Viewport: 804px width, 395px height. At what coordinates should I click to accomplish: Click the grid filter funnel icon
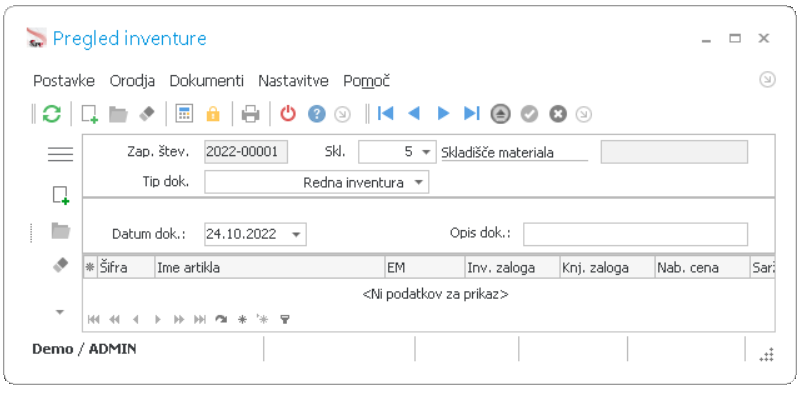coord(285,320)
